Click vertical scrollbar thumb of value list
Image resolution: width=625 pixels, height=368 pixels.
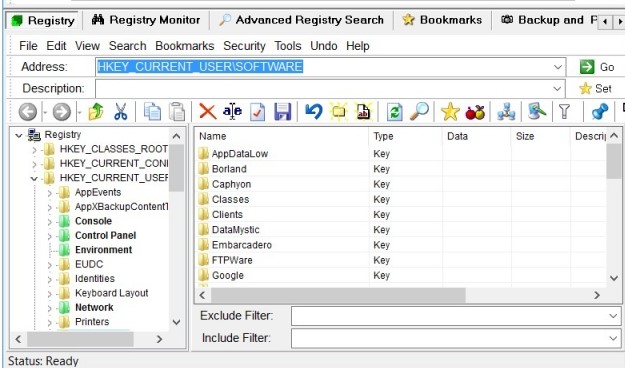click(614, 161)
